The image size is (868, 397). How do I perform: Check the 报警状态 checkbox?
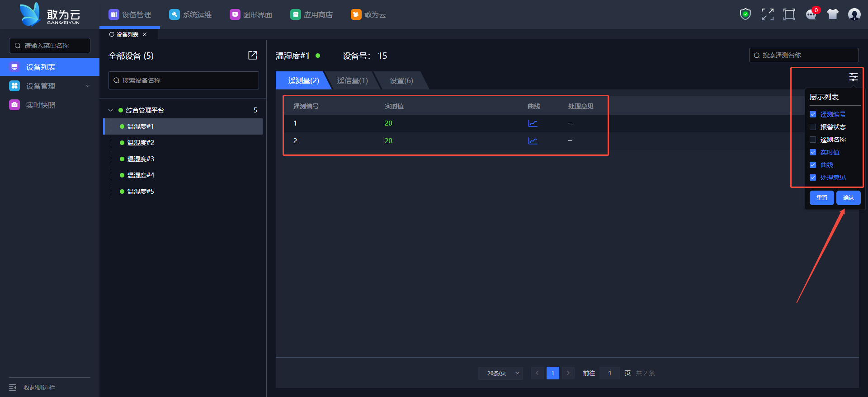[813, 127]
